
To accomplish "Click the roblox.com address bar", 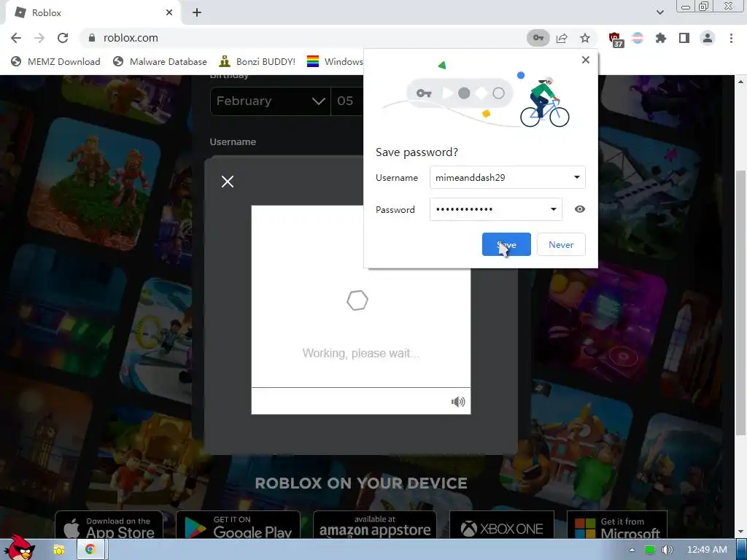I will click(305, 38).
